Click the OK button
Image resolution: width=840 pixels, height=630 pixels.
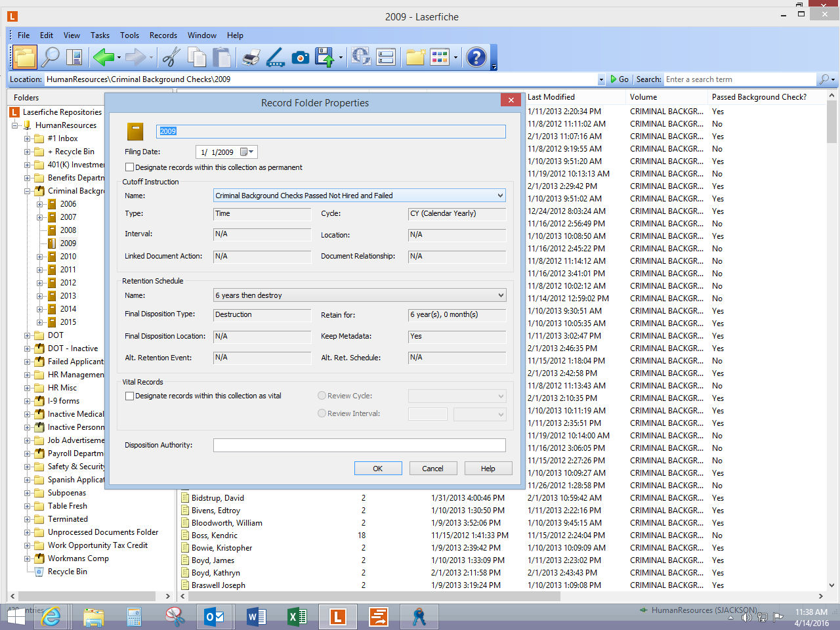coord(377,469)
